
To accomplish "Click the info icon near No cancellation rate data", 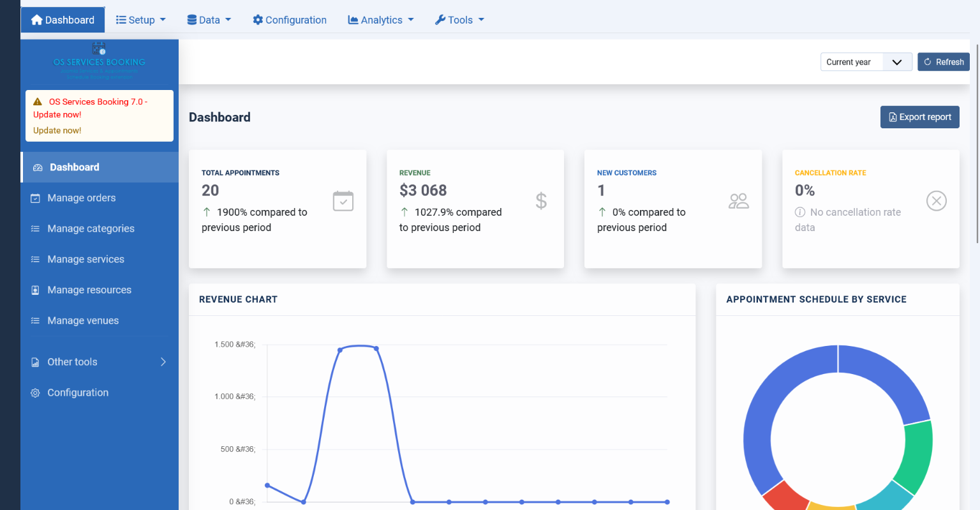I will click(800, 212).
